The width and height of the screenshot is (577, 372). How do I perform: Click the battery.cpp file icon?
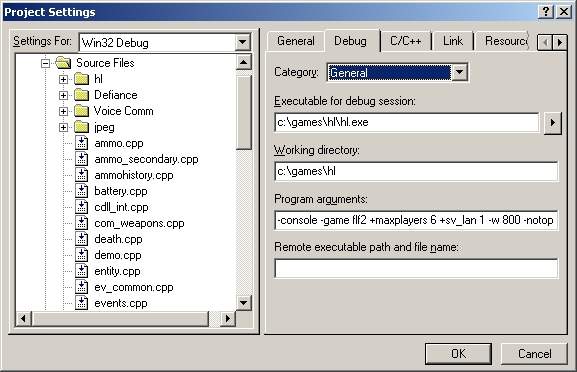81,191
